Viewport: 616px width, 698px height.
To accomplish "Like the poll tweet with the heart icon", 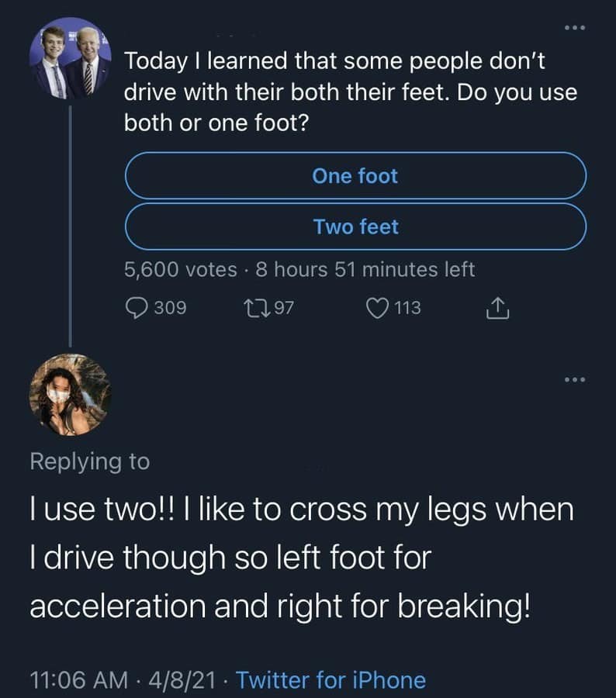I will 377,309.
